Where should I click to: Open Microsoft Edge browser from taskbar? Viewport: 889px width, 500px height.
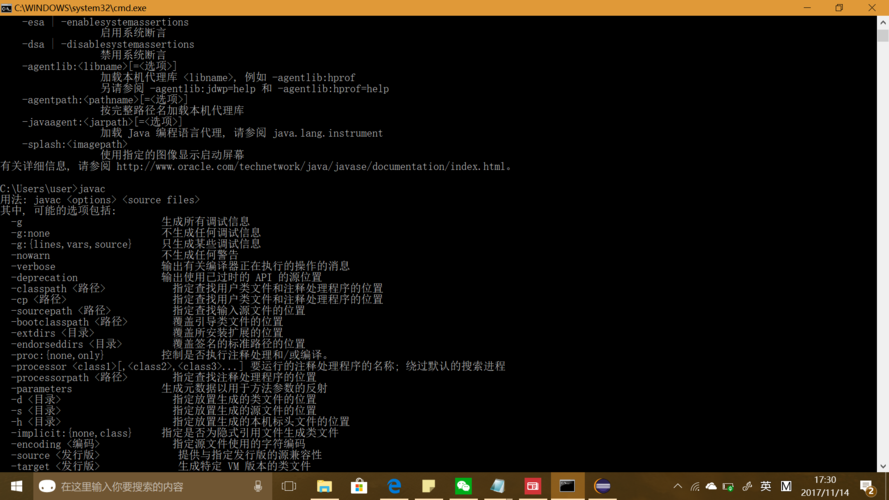click(x=394, y=486)
